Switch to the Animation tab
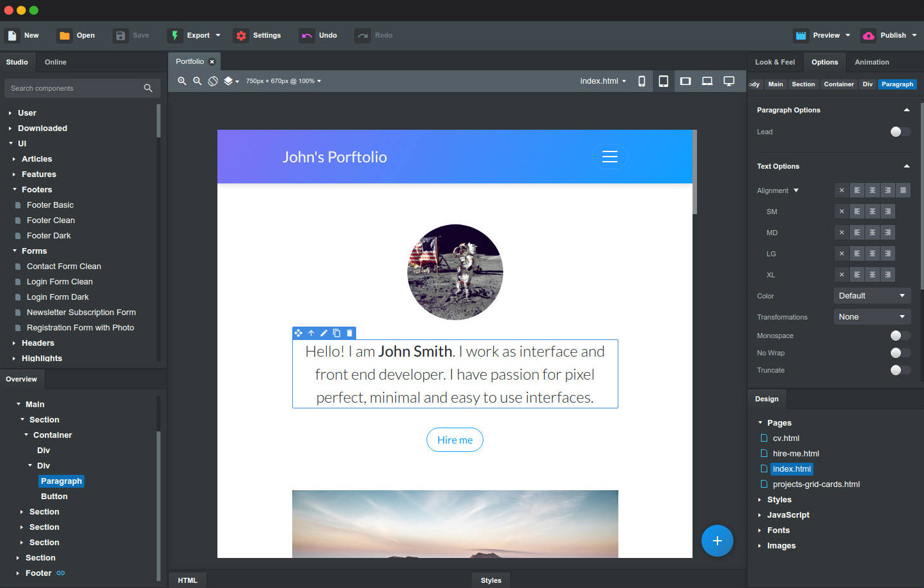Viewport: 924px width, 588px height. tap(872, 62)
